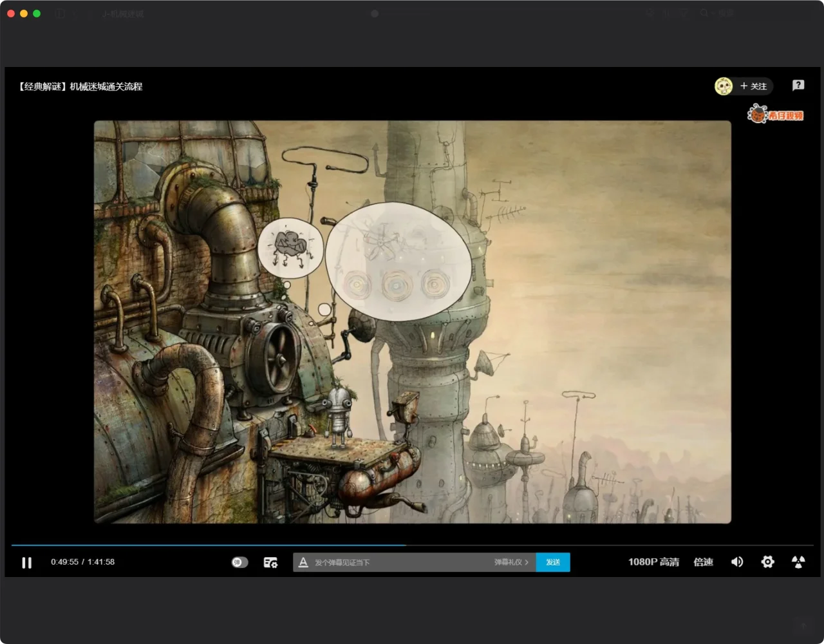Open the 倍速 playback speed menu
The image size is (824, 644).
(703, 562)
